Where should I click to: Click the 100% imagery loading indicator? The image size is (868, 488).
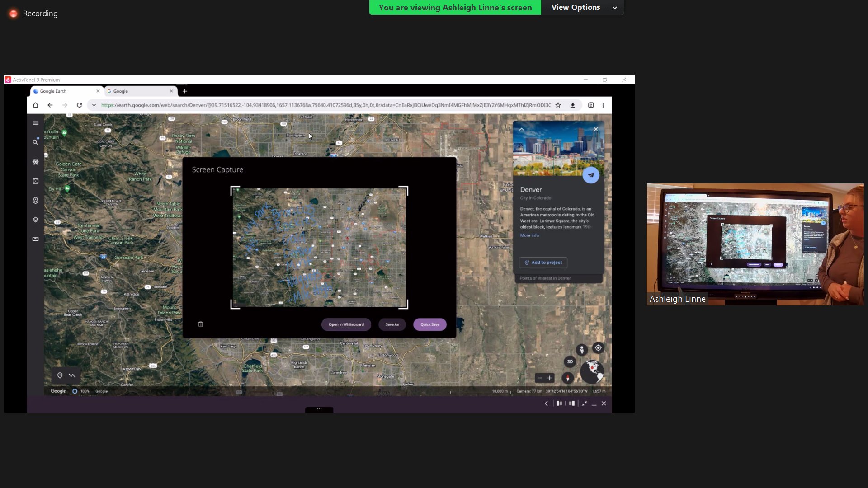tap(81, 391)
